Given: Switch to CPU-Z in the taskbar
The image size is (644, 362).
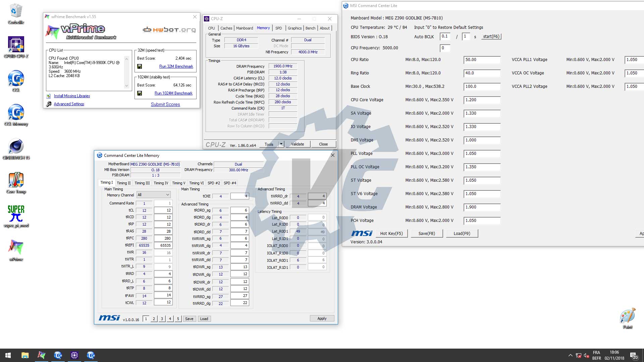Looking at the screenshot, I should point(74,355).
